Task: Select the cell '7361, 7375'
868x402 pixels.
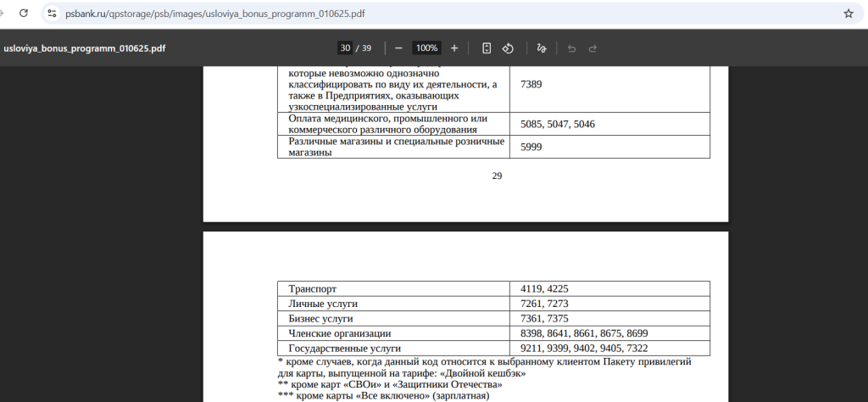Action: (x=609, y=318)
